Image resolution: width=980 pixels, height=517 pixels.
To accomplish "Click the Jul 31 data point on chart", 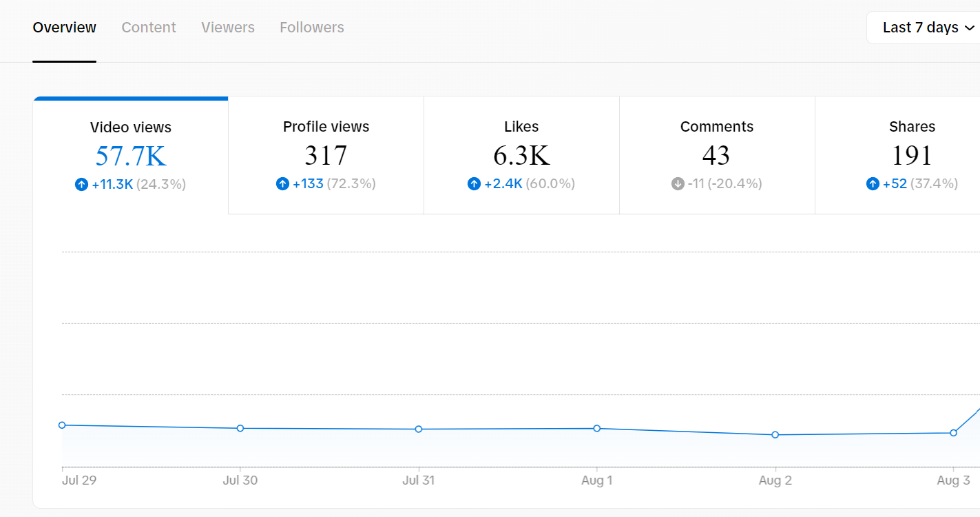I will pyautogui.click(x=419, y=429).
